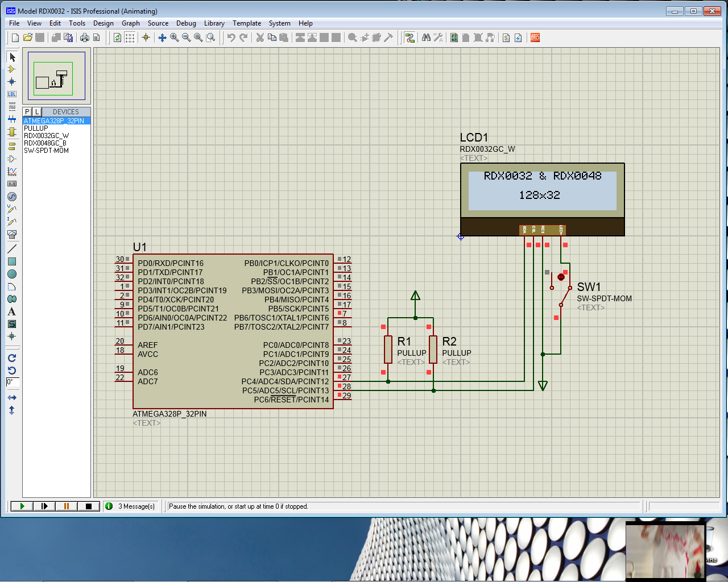Image resolution: width=728 pixels, height=582 pixels.
Task: Click the schematic overview thumbnail
Action: click(x=56, y=76)
